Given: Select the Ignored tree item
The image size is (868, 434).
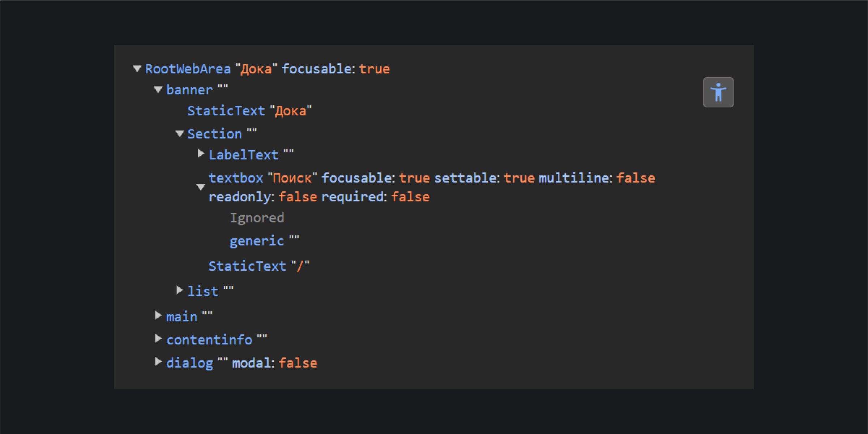Looking at the screenshot, I should point(257,218).
